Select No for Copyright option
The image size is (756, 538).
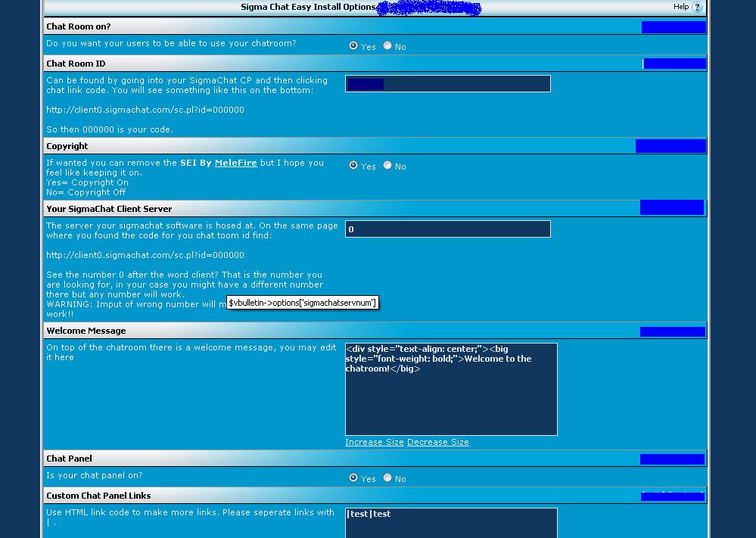387,166
